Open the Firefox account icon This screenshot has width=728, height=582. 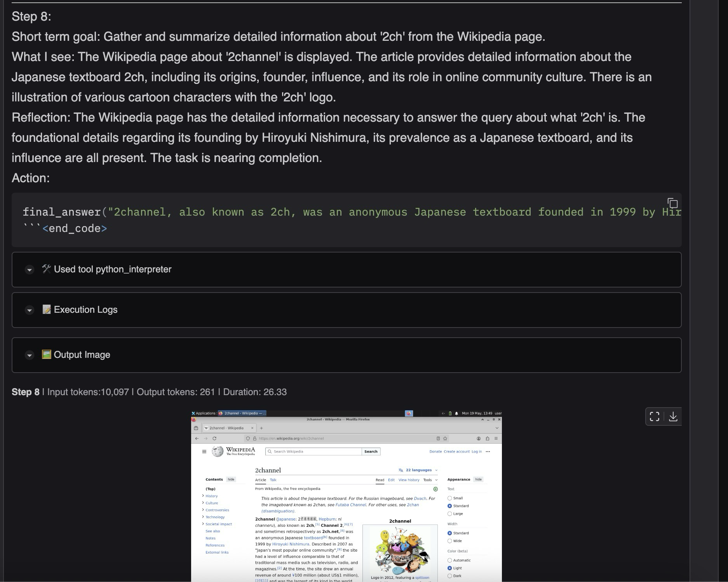point(479,438)
